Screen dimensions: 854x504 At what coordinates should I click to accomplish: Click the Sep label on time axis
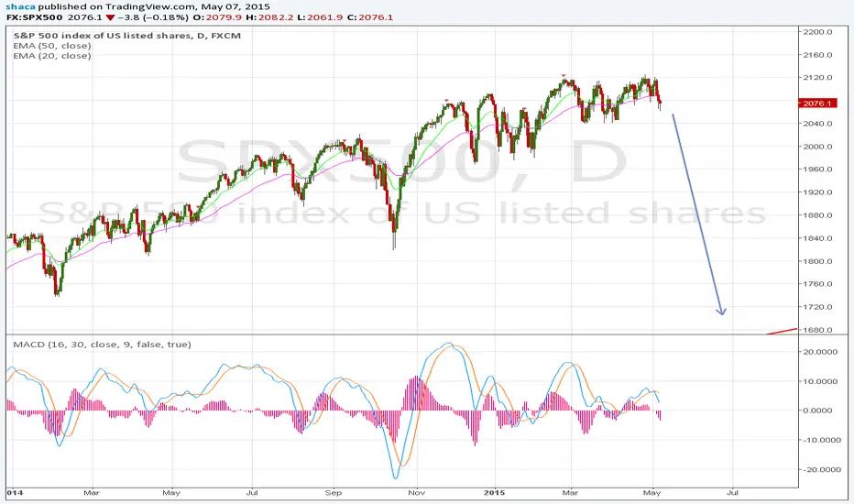coord(334,493)
